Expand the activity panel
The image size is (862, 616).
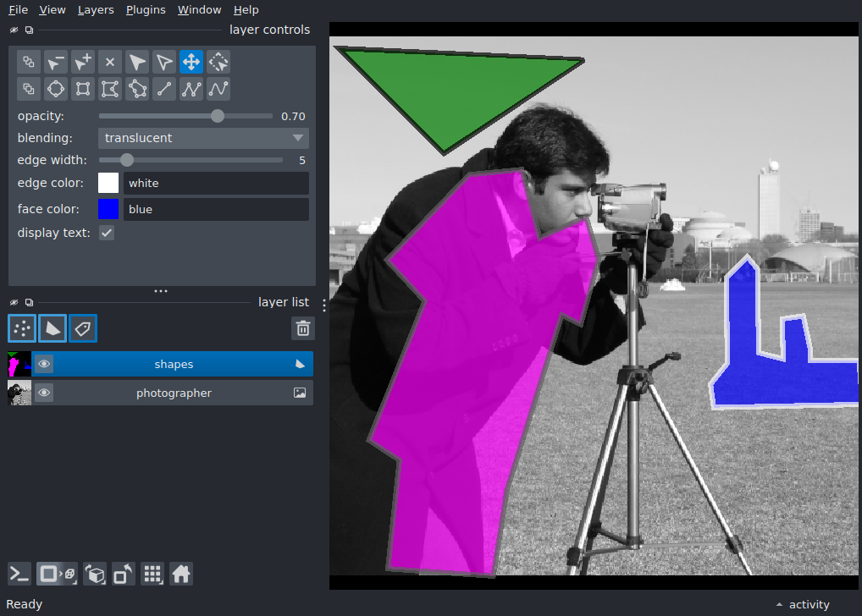[x=803, y=604]
